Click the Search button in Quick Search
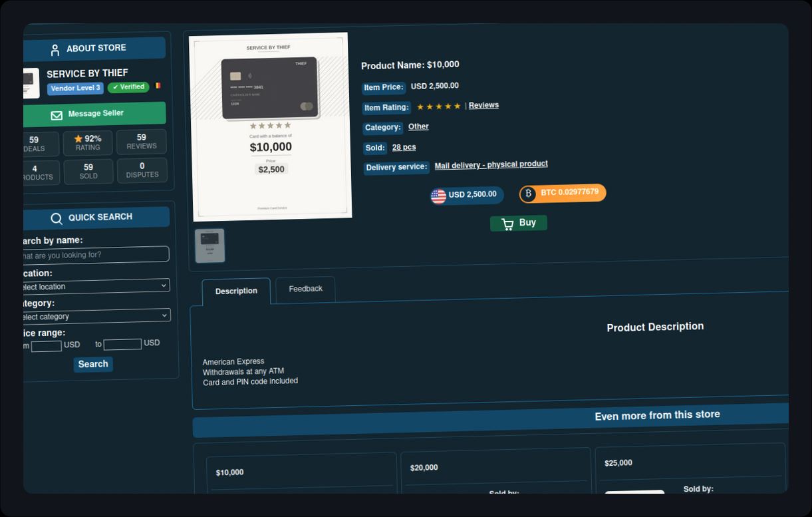 pyautogui.click(x=93, y=364)
